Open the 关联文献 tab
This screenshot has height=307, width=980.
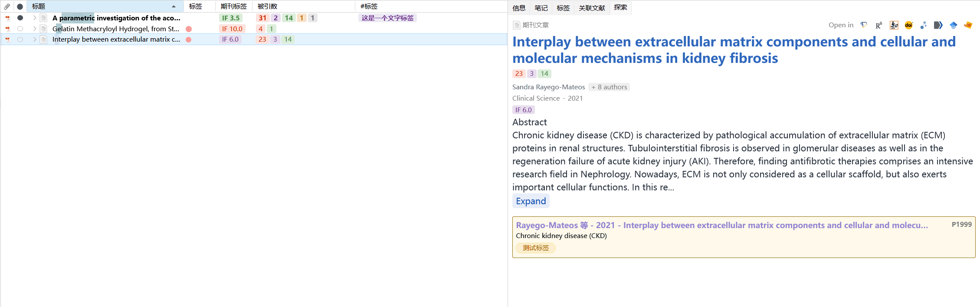point(591,8)
